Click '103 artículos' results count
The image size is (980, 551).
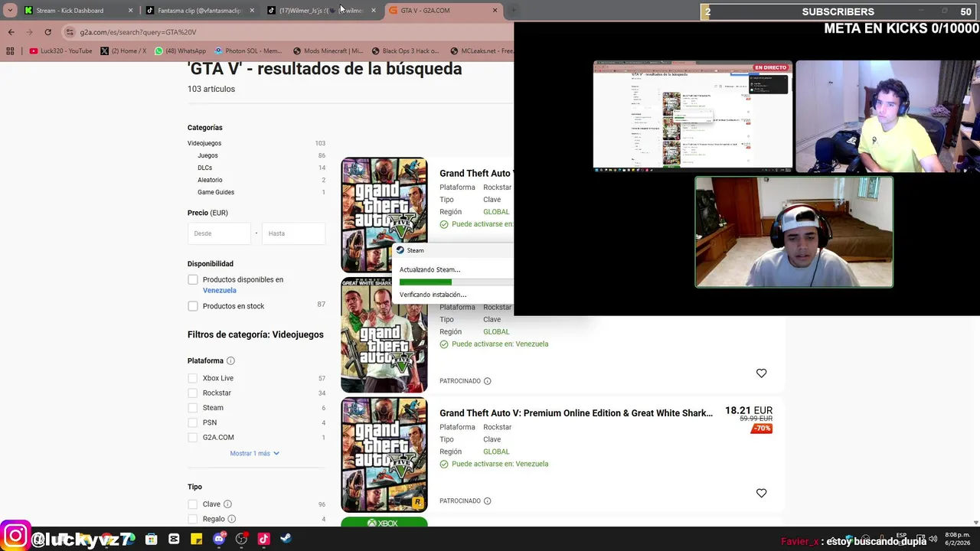coord(211,89)
